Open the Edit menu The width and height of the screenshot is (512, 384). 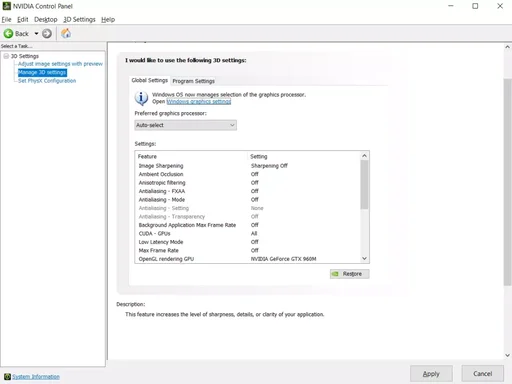point(23,19)
